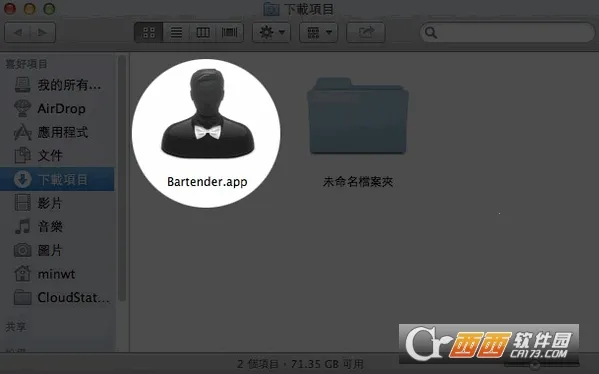The width and height of the screenshot is (599, 374).
Task: Open CloudStat… folder in sidebar
Action: coord(57,297)
